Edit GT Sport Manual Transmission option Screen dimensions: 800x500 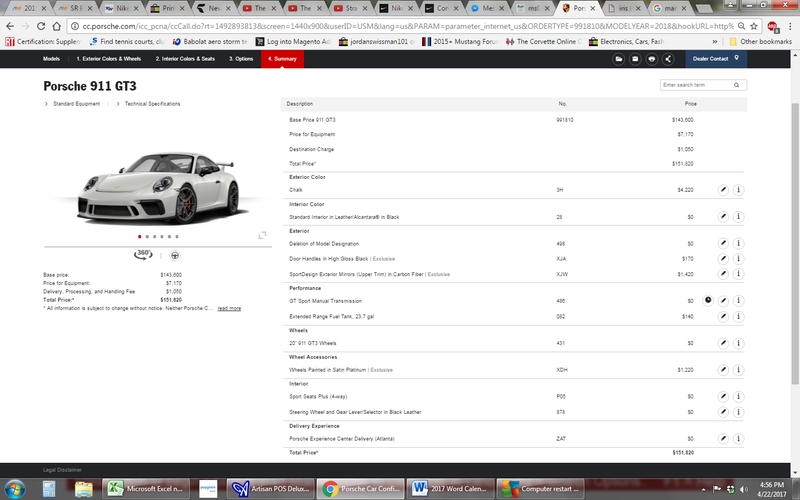pyautogui.click(x=723, y=301)
